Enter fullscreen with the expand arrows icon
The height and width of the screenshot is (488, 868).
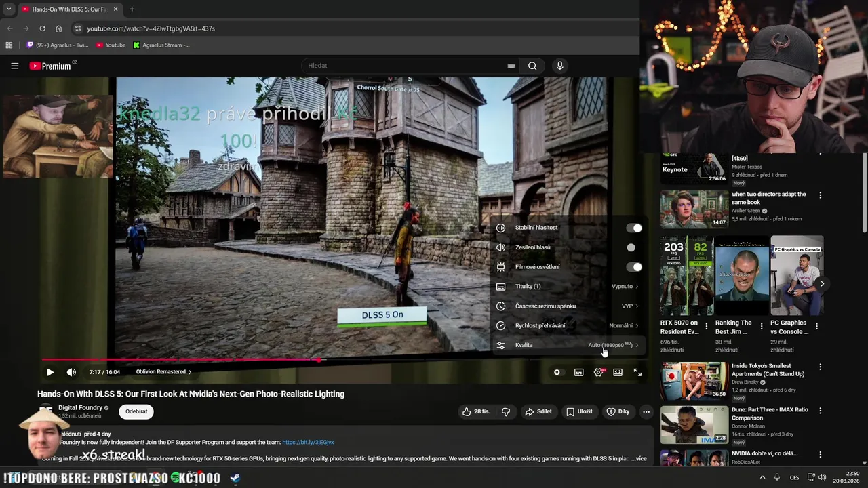tap(637, 372)
